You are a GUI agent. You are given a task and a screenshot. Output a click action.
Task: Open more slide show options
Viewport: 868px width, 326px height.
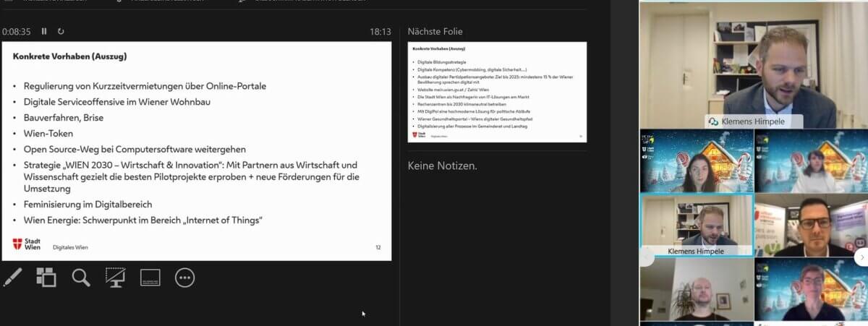pos(184,277)
